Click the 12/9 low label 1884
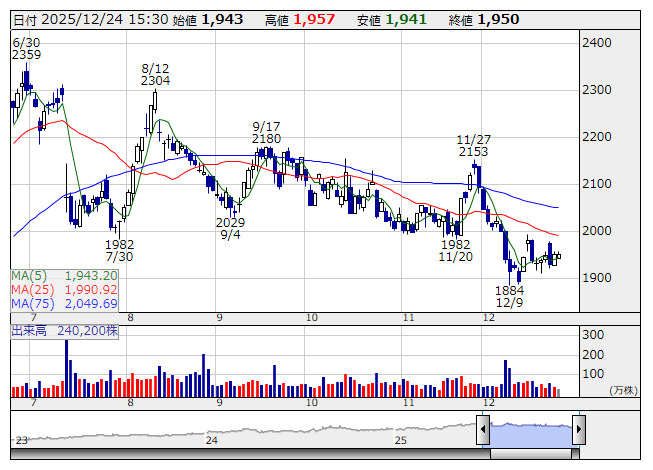The width and height of the screenshot is (653, 470). [510, 290]
